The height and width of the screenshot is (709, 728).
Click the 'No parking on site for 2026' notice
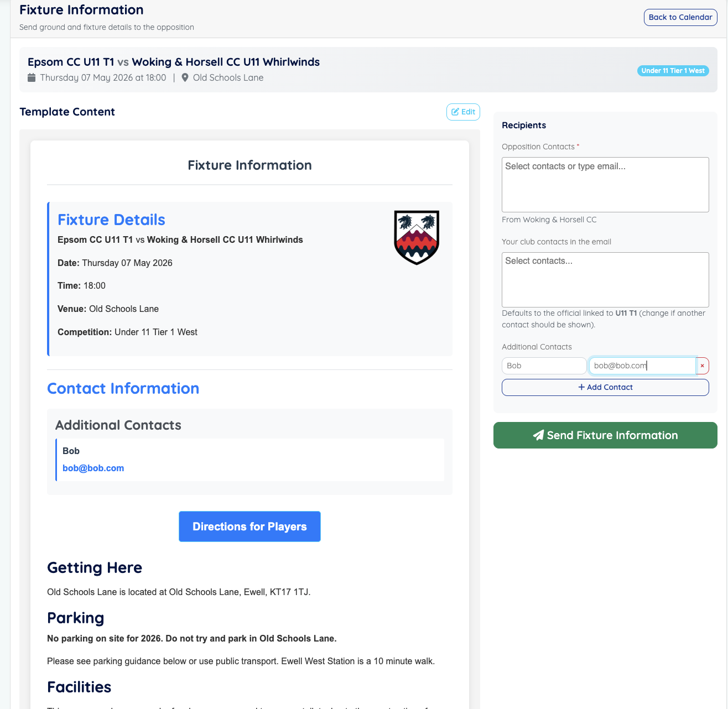tap(192, 638)
